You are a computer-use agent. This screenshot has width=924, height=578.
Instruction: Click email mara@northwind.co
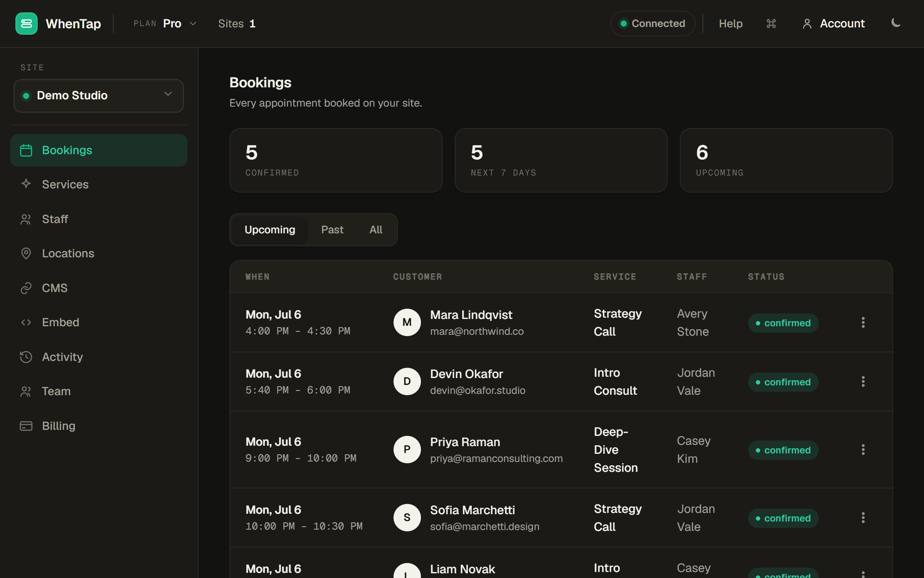[x=477, y=331]
